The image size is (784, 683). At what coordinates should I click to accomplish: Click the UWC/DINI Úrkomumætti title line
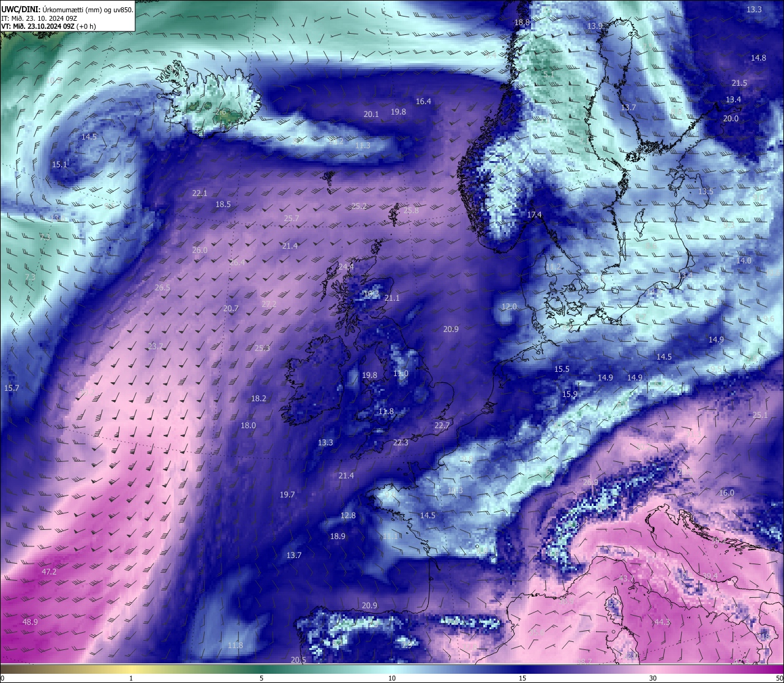tap(67, 10)
